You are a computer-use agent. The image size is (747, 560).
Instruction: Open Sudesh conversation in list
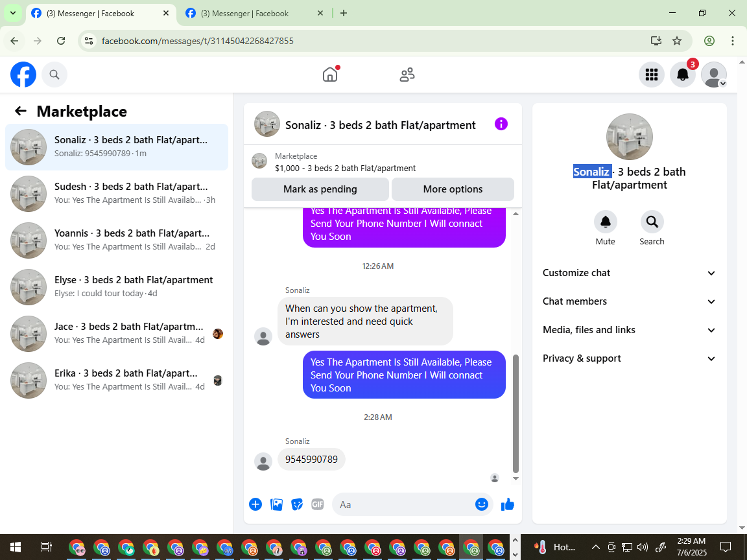pyautogui.click(x=117, y=193)
